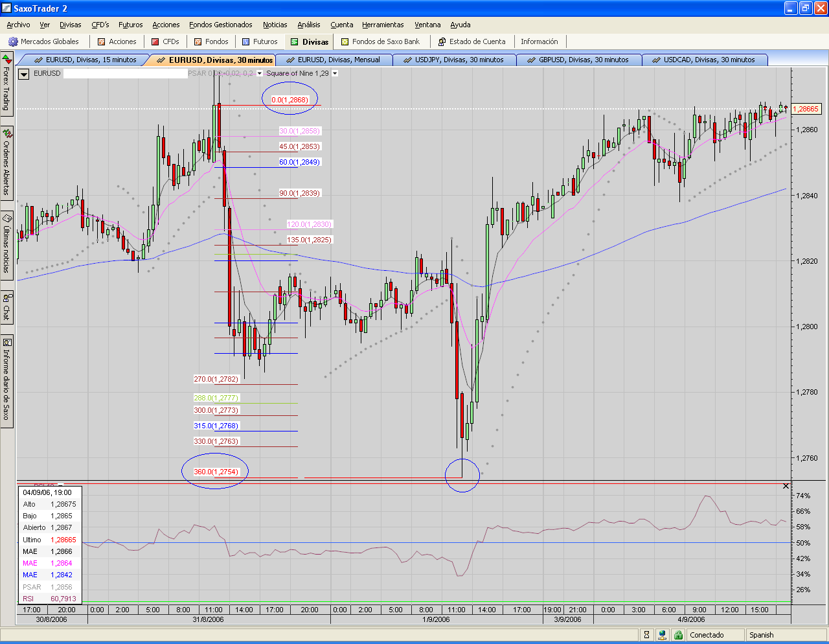The width and height of the screenshot is (829, 644).
Task: Click the Forex Trading arrows icon
Action: [x=6, y=59]
